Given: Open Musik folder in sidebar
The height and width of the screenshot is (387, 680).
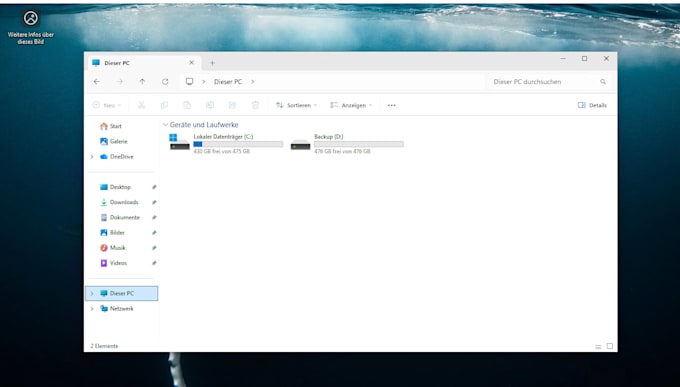Looking at the screenshot, I should [x=113, y=248].
